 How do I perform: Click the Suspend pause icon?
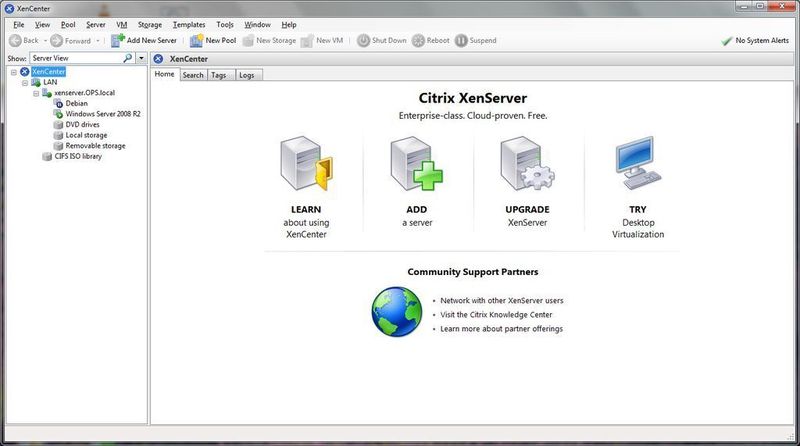pos(461,40)
